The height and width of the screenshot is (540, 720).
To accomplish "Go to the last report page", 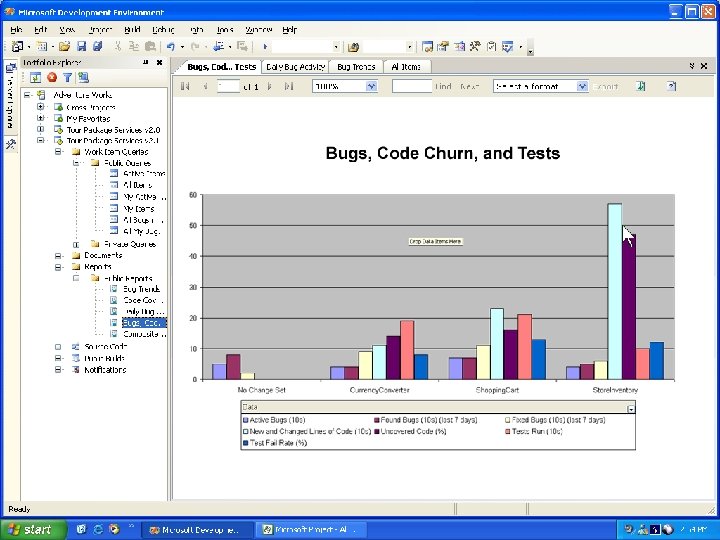I will [x=289, y=86].
